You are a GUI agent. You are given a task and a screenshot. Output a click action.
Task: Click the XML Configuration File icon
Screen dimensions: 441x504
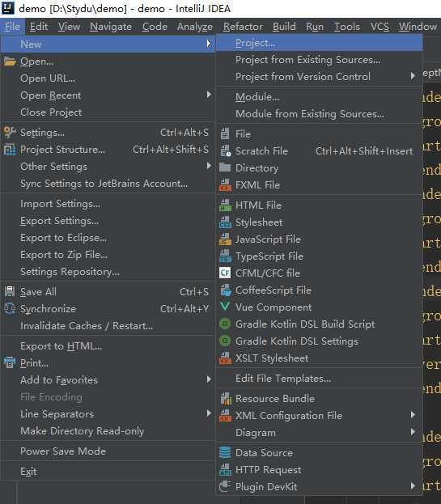click(225, 415)
